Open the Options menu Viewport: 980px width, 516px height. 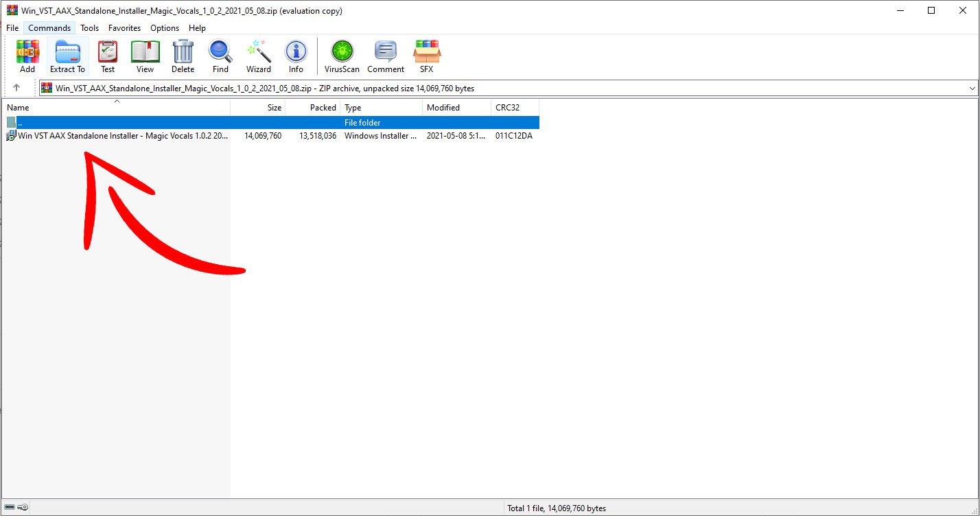165,28
